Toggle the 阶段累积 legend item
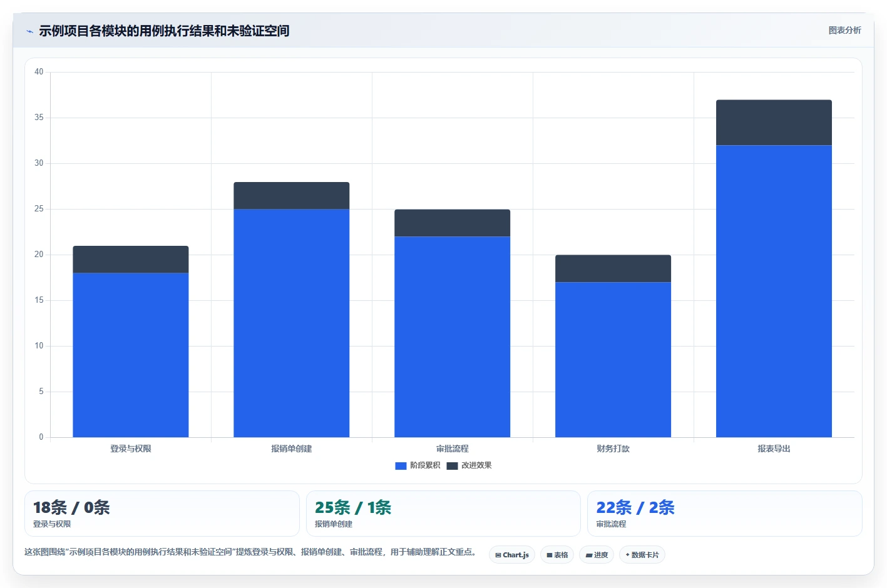This screenshot has height=588, width=887. pos(418,465)
